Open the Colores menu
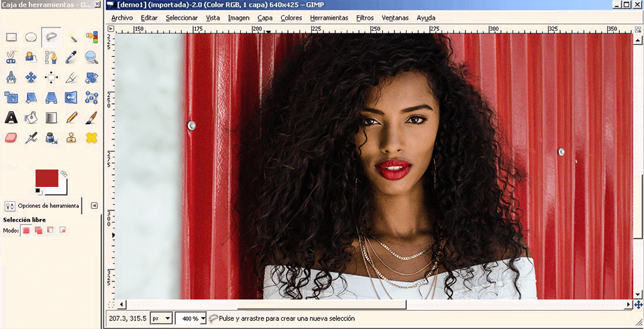 click(291, 17)
